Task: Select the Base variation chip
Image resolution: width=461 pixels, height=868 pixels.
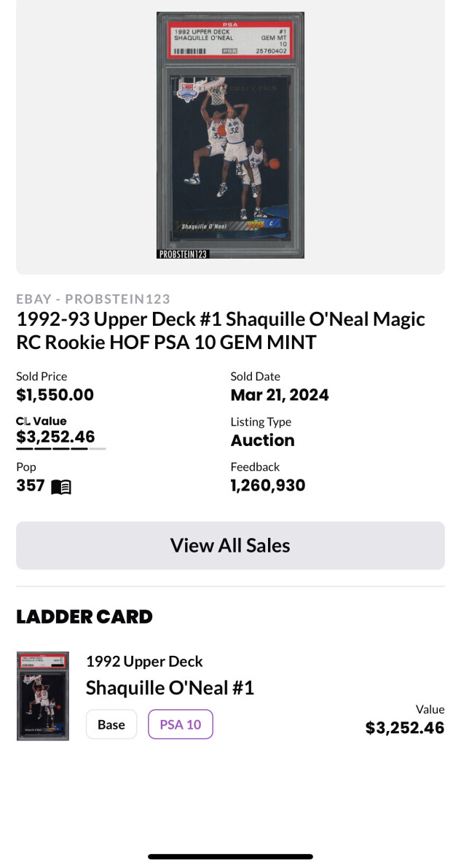Action: point(111,724)
